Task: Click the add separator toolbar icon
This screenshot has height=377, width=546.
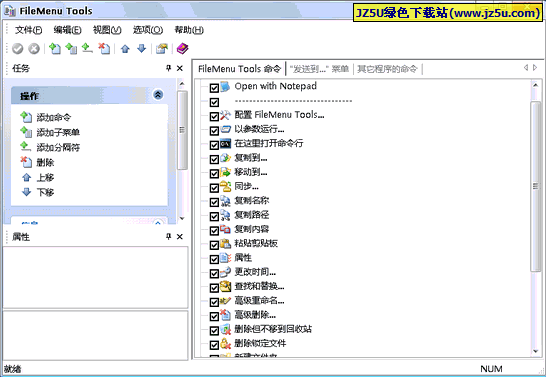Action: (x=87, y=48)
